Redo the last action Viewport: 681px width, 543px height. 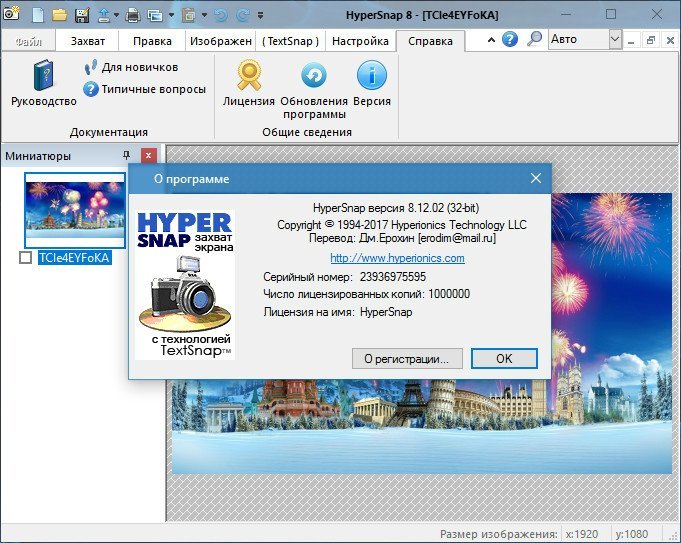(242, 15)
